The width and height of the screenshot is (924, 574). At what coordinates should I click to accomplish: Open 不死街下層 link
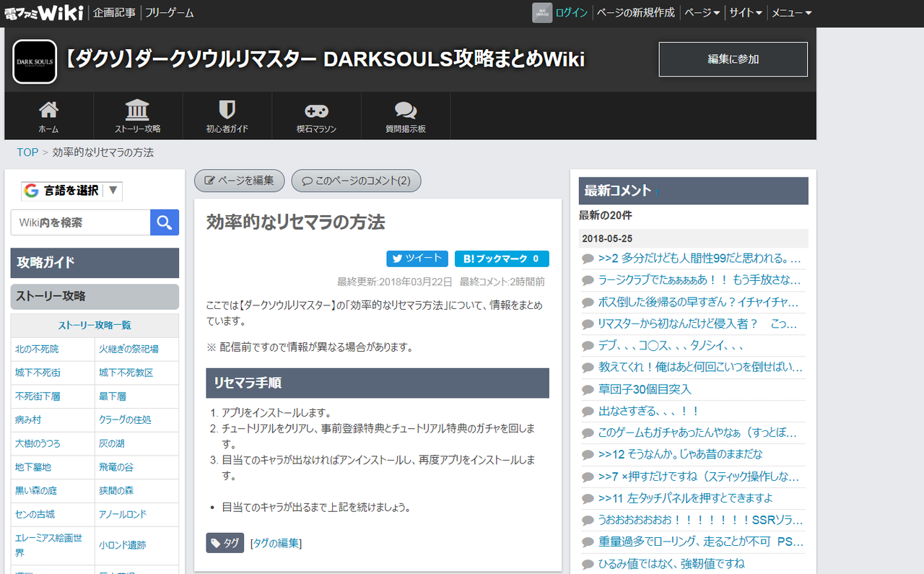click(x=38, y=396)
